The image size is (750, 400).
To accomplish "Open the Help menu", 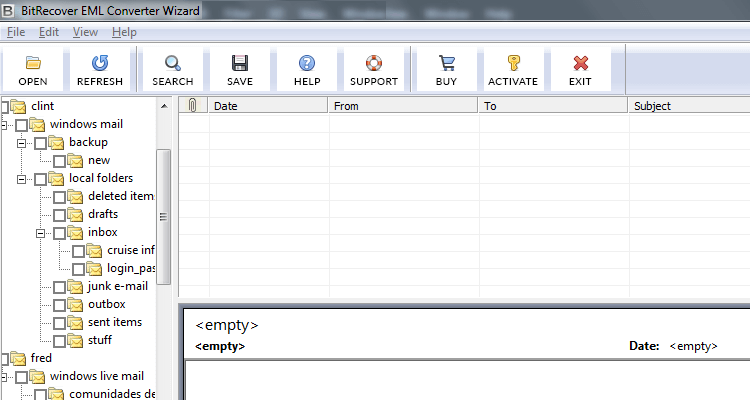I will [124, 32].
